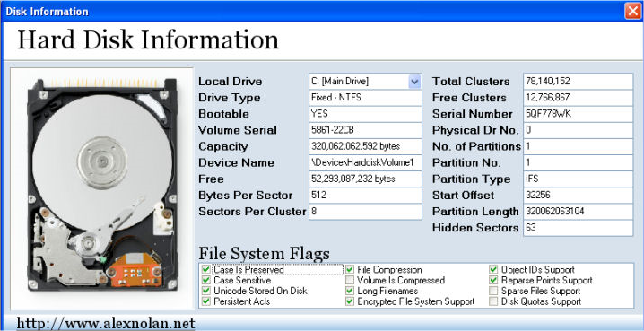Select the Serial Number field 5QF778WK
This screenshot has width=644, height=331.
tap(578, 114)
